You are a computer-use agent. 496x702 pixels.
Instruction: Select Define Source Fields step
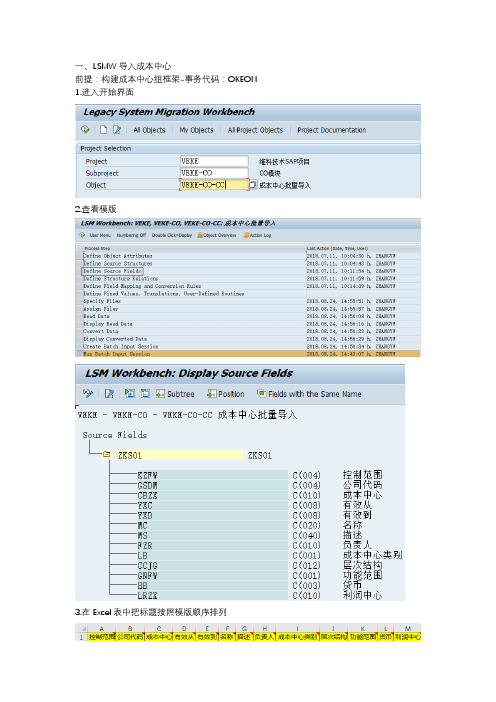click(112, 271)
